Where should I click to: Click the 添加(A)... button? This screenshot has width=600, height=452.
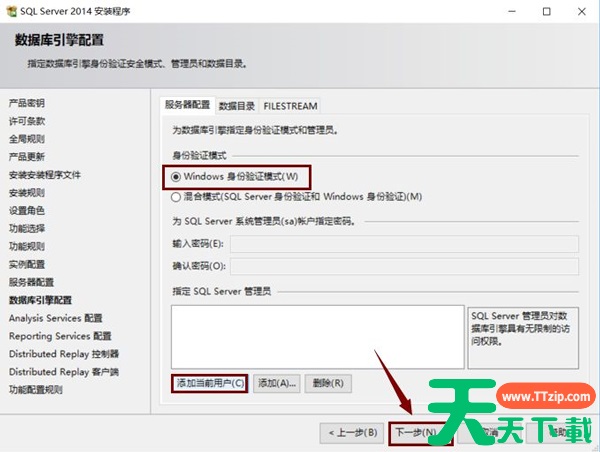pos(277,383)
